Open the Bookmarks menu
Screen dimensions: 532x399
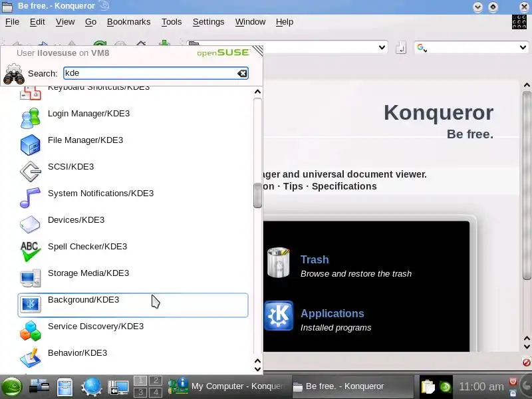128,22
